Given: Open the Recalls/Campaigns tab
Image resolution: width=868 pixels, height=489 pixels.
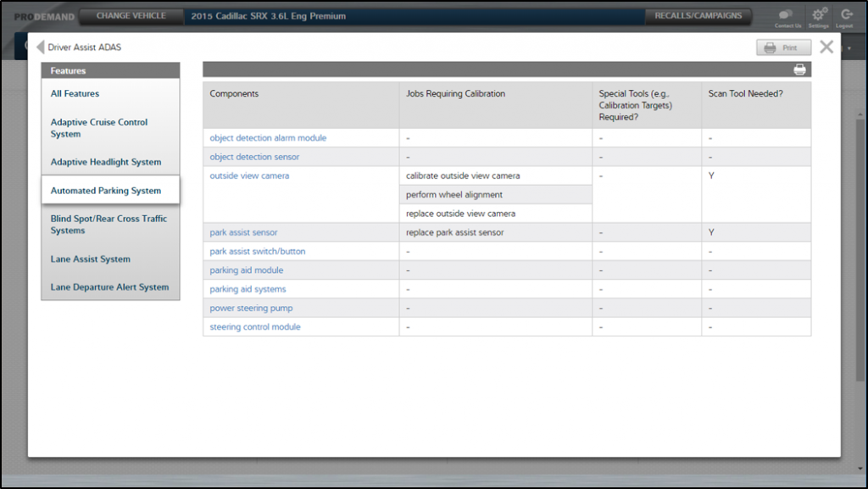Looking at the screenshot, I should pos(698,16).
